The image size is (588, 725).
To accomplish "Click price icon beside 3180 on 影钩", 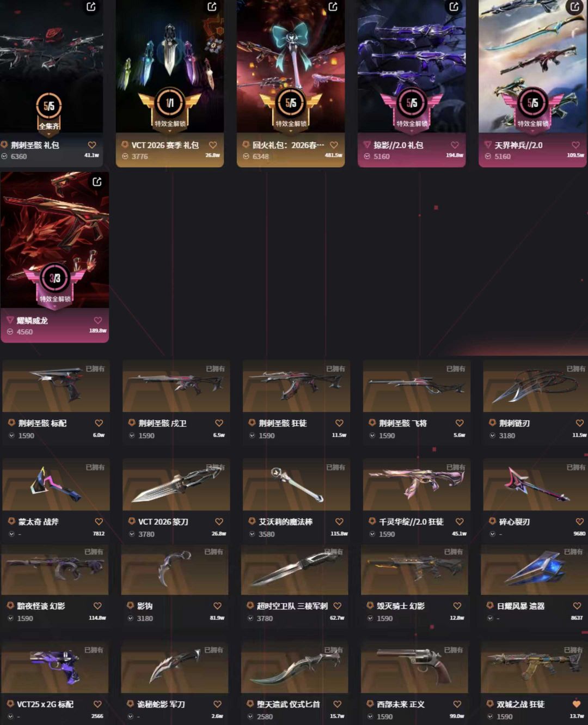I will click(x=131, y=618).
